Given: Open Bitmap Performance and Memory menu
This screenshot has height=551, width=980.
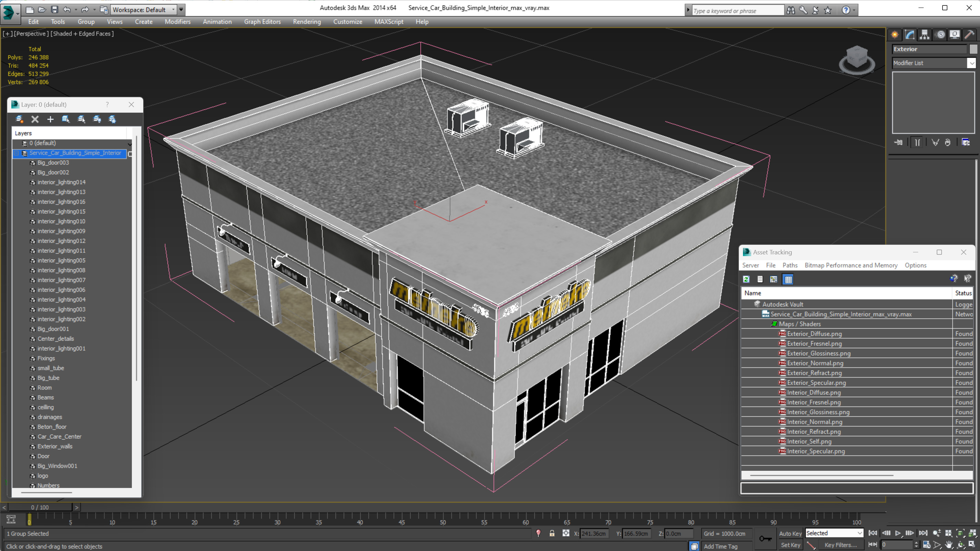Looking at the screenshot, I should pos(851,265).
